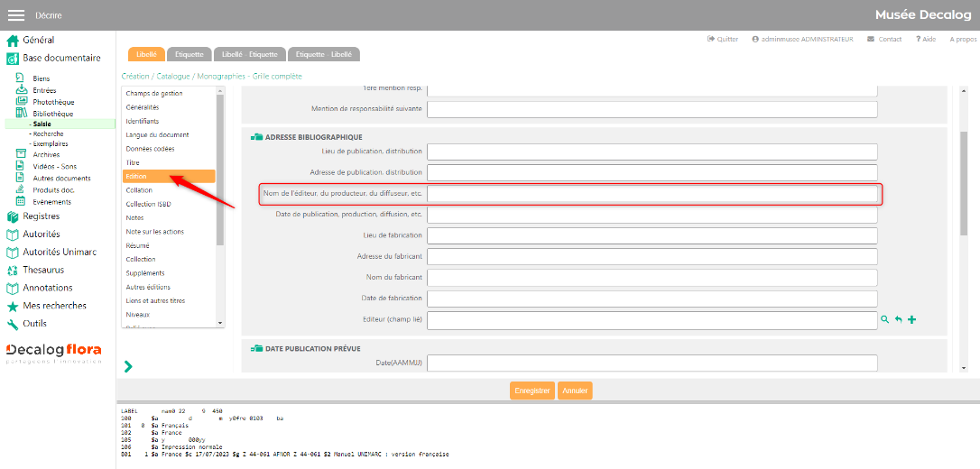
Task: Open Outils wrench icon in sidebar
Action: click(x=13, y=324)
